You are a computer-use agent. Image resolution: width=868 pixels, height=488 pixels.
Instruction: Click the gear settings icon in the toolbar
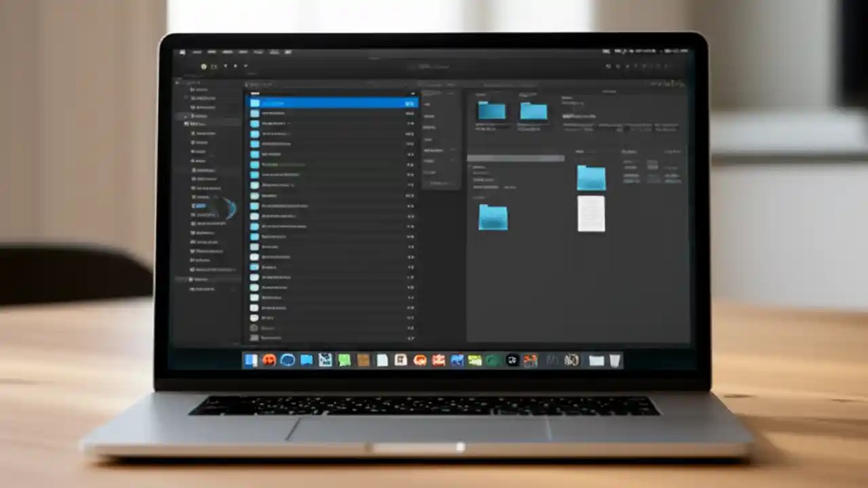tap(205, 66)
